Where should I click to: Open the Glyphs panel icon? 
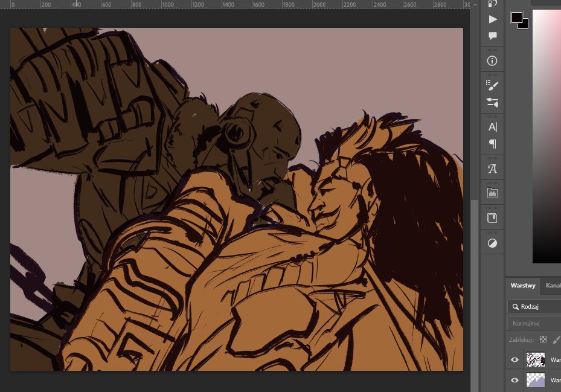[492, 169]
